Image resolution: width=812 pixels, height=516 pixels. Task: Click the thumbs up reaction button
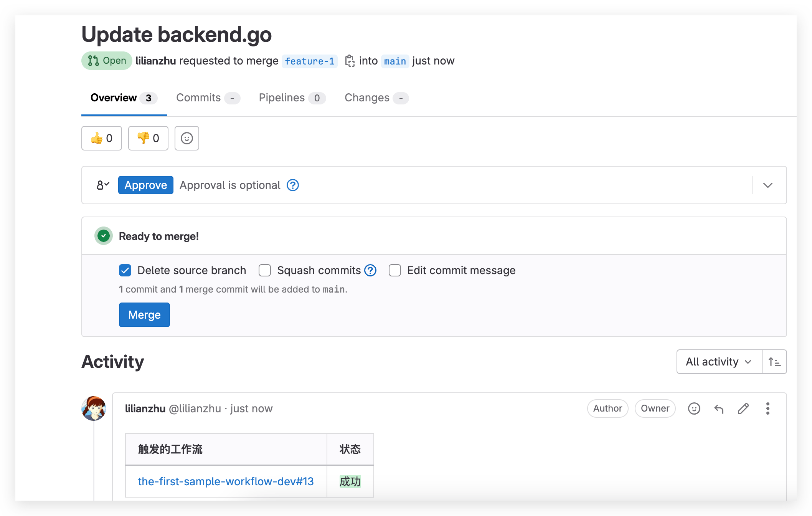[101, 138]
